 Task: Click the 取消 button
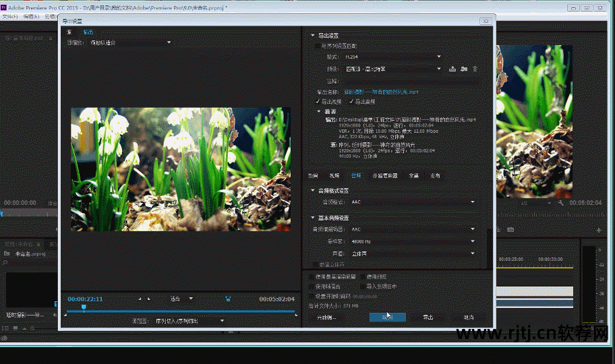[x=469, y=317]
